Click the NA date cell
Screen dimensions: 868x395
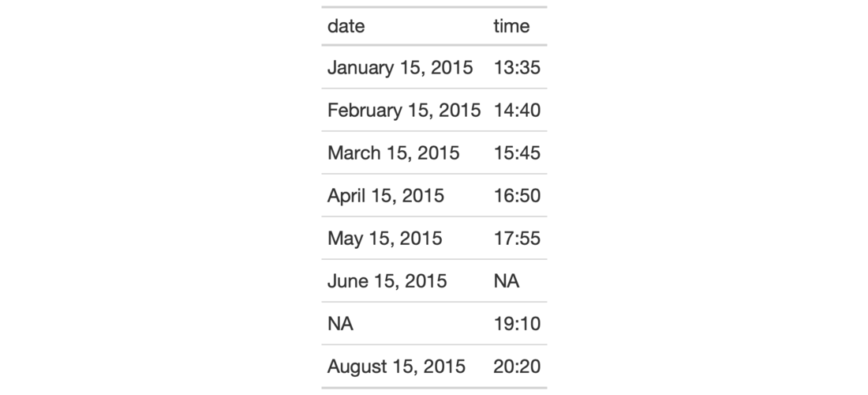click(340, 324)
